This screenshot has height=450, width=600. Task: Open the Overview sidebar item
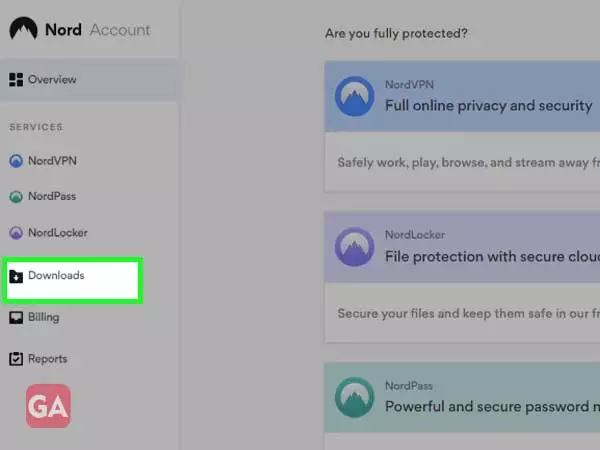89,80
